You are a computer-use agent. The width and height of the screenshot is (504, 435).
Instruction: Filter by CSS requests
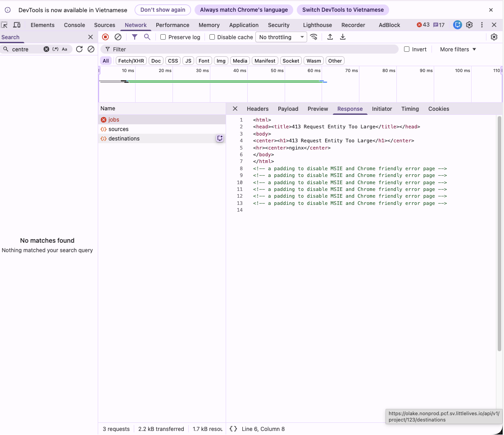[x=173, y=61]
